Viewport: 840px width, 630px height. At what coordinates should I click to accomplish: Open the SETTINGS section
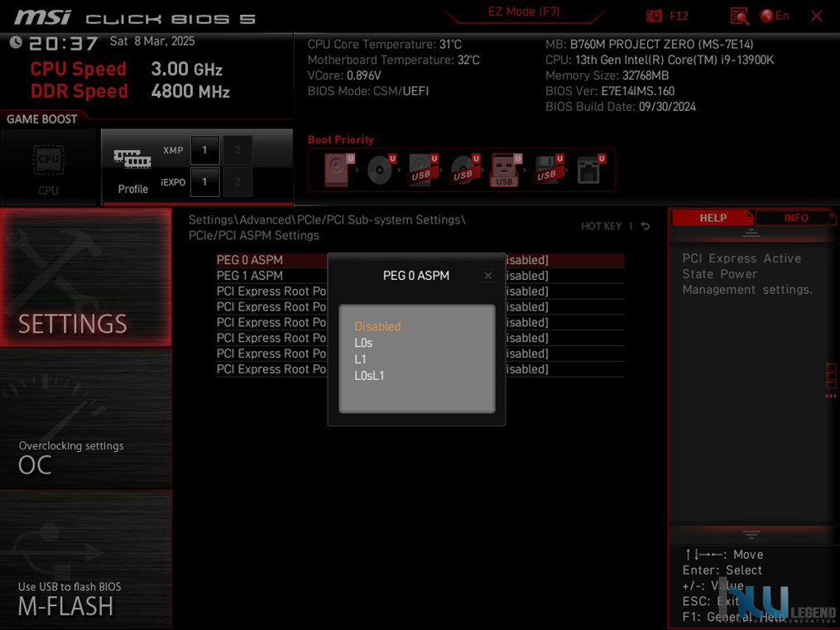point(86,277)
